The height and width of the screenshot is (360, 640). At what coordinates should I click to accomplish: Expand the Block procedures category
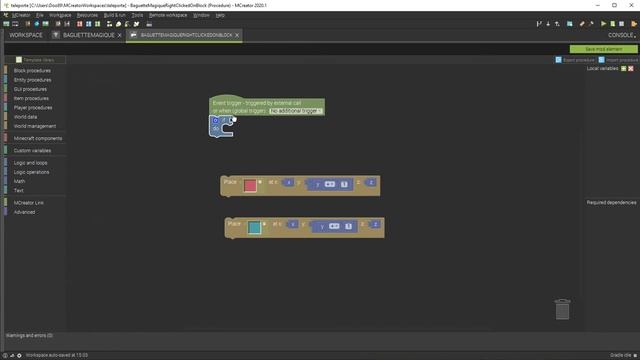tap(32, 71)
